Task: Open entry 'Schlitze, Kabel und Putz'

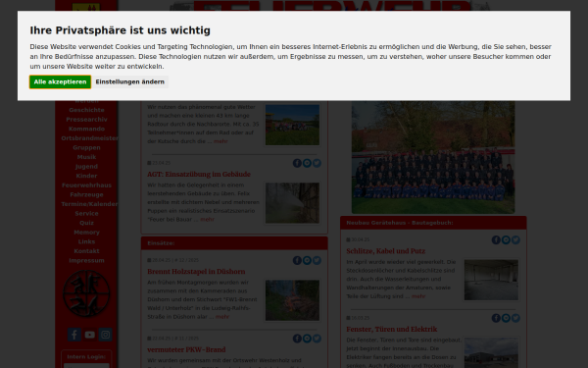Action: coord(385,251)
